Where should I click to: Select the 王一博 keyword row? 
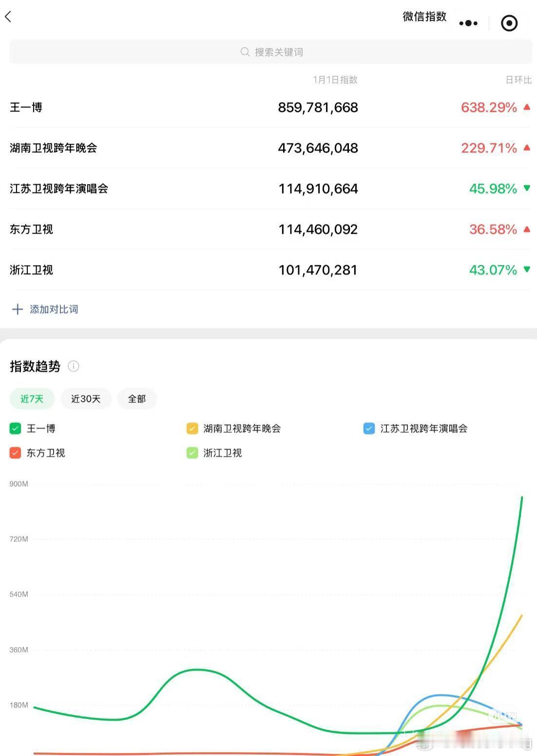(x=270, y=107)
